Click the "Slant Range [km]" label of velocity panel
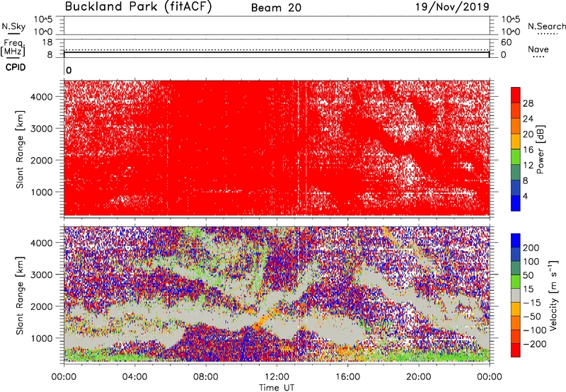 20,296
